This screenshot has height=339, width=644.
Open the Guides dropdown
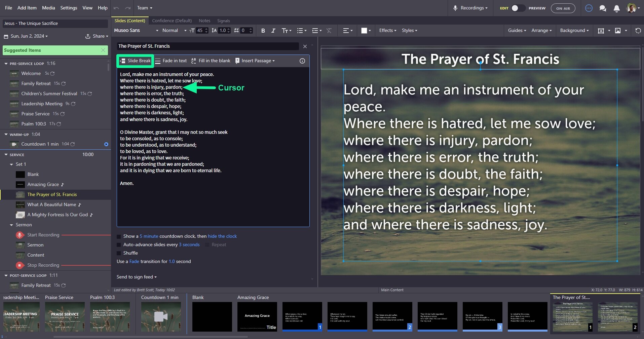517,31
